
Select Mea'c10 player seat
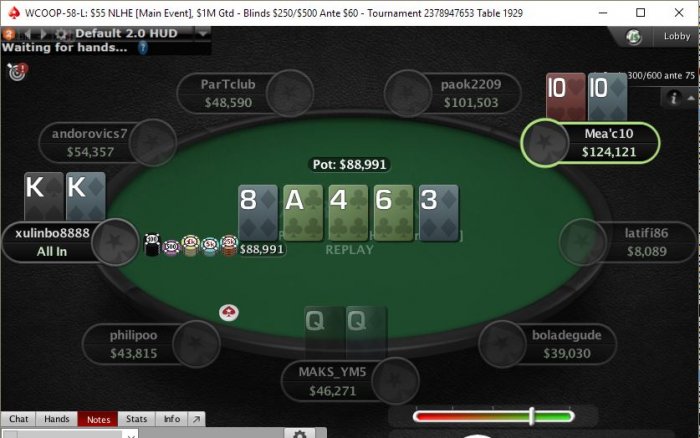590,143
